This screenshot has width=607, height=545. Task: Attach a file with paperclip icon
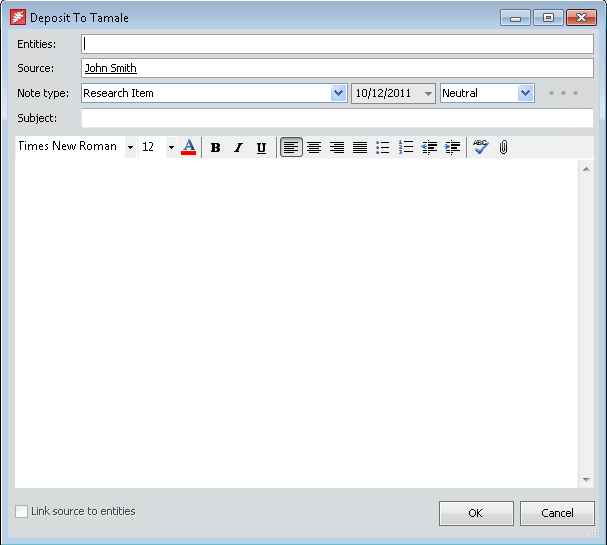click(503, 147)
